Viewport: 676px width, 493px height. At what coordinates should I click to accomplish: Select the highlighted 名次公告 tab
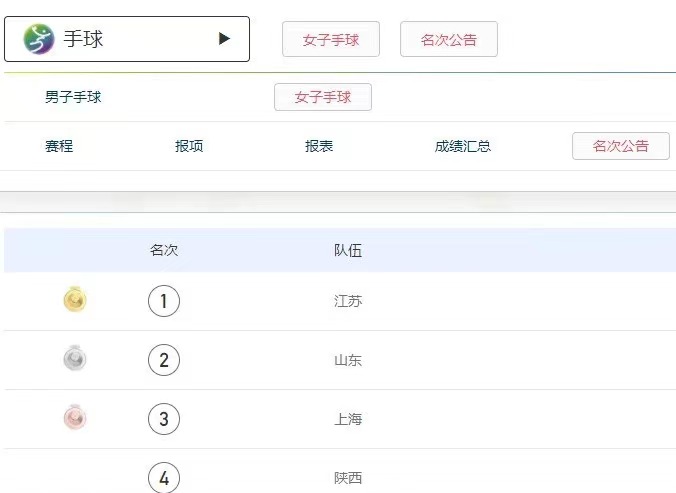pyautogui.click(x=620, y=146)
